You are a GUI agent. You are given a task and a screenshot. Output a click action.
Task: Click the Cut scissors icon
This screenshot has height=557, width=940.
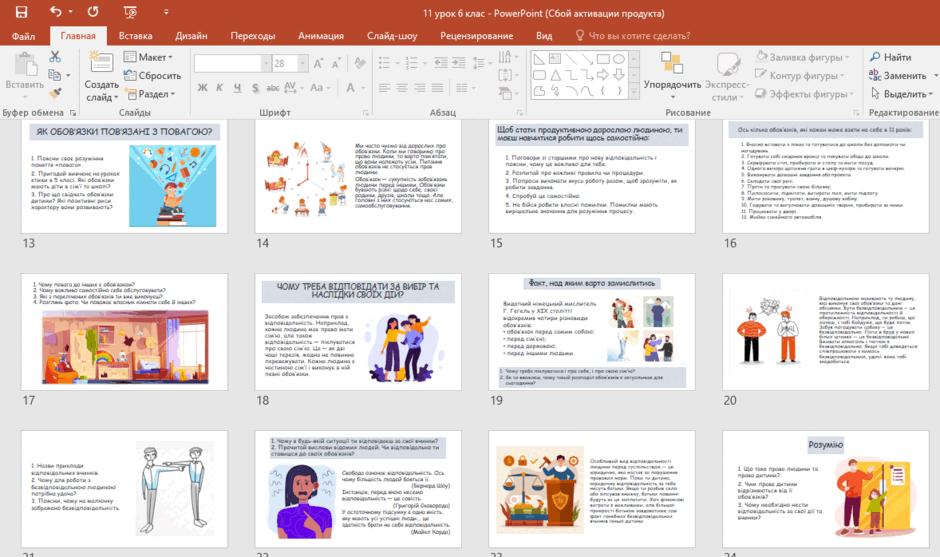click(x=55, y=56)
